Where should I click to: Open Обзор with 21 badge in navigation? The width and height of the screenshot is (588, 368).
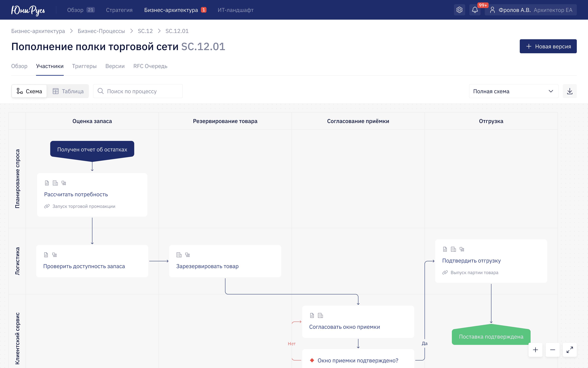81,10
